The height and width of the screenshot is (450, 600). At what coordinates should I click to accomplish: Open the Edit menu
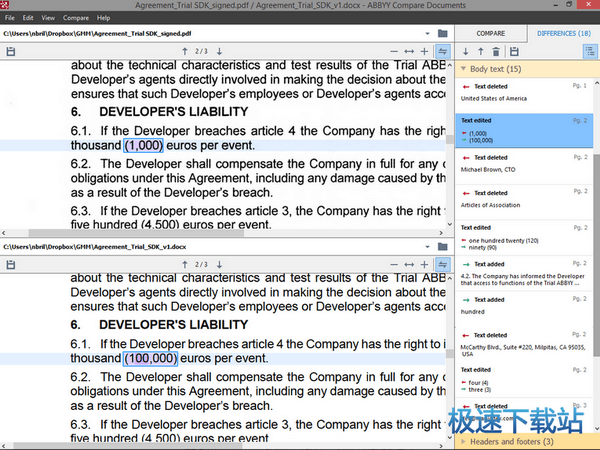pyautogui.click(x=28, y=18)
